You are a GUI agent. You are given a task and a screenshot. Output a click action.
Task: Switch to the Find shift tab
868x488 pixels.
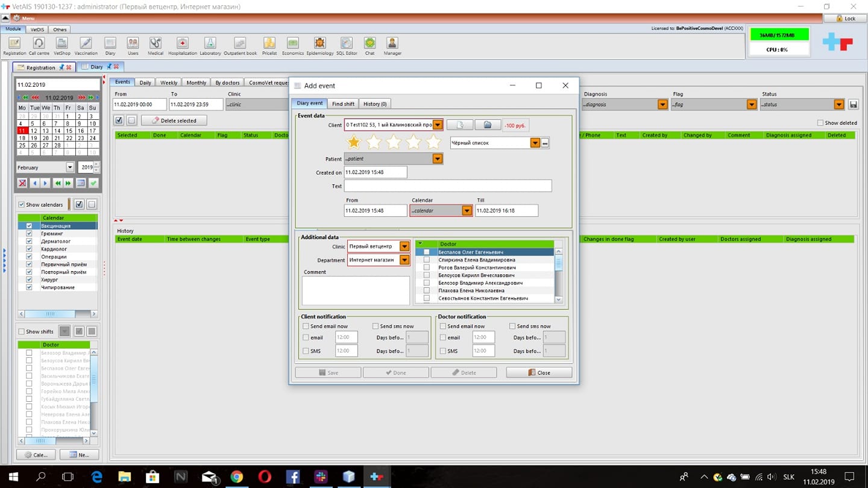[x=344, y=104]
